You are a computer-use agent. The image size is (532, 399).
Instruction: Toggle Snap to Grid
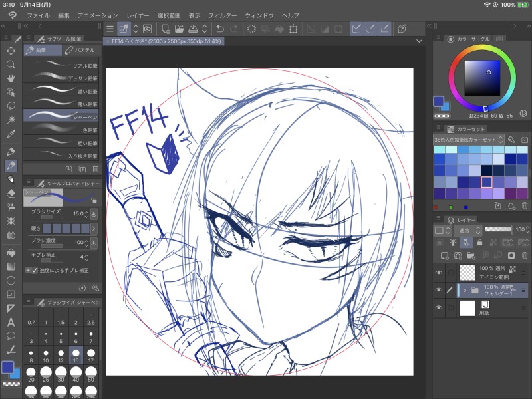tap(384, 29)
